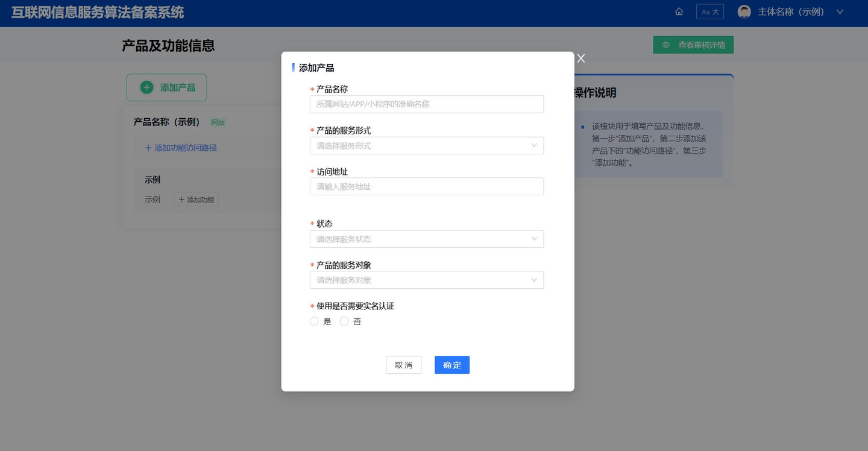Toggle large font size Aa icon
The height and width of the screenshot is (451, 868).
(710, 11)
